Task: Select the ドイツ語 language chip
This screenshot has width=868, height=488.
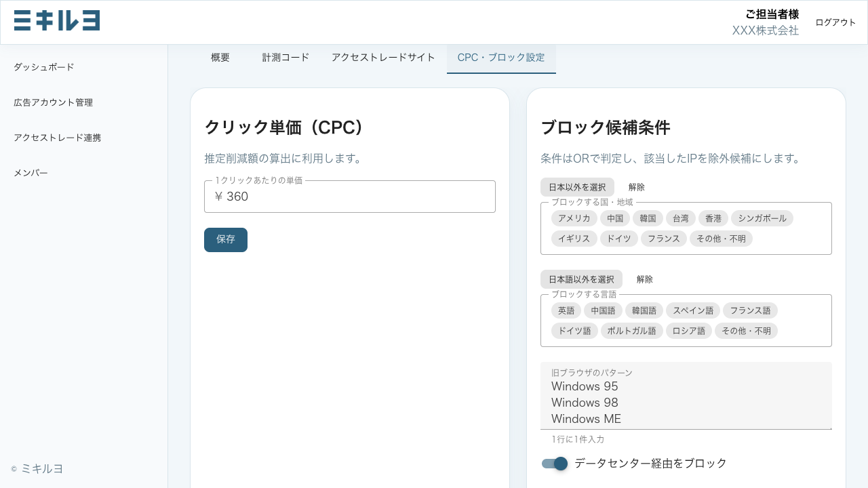Action: [x=574, y=331]
